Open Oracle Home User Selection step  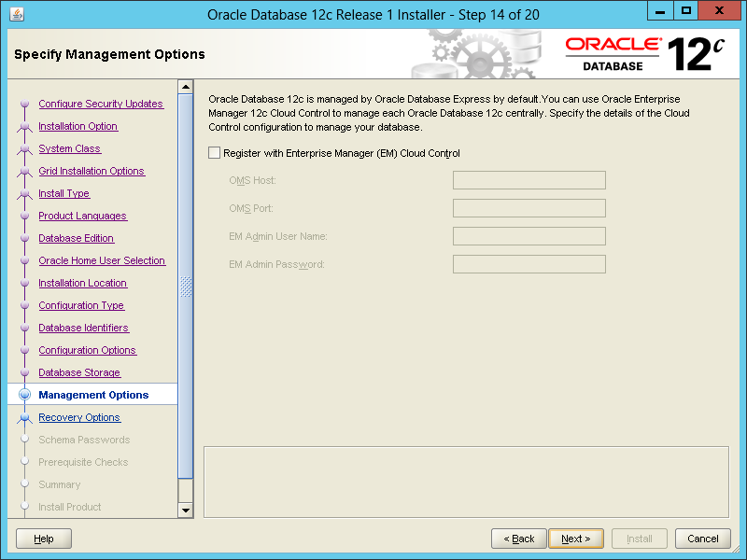coord(102,260)
